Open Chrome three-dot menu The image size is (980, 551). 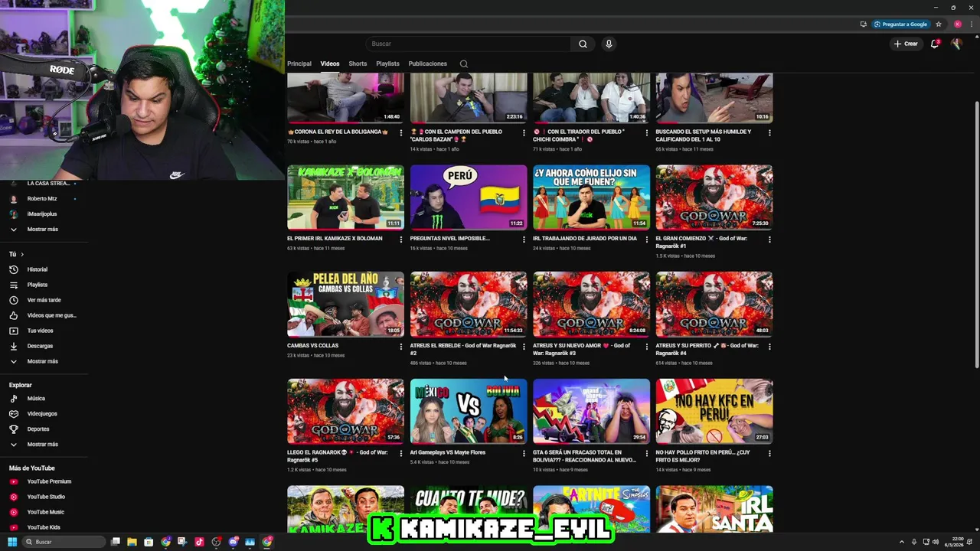point(970,24)
